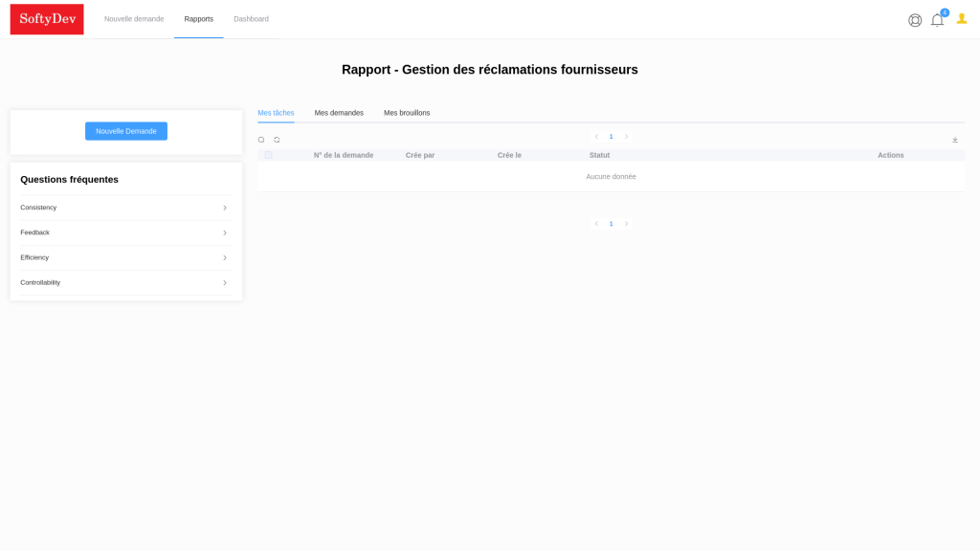Click the N° de la demande column header
Screen dimensions: 980x551
[344, 155]
